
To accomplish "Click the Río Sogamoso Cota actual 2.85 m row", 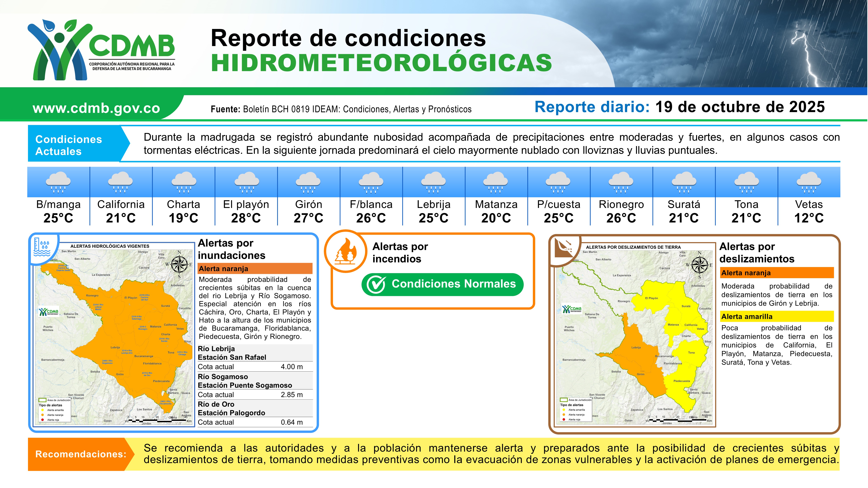I will [x=255, y=394].
